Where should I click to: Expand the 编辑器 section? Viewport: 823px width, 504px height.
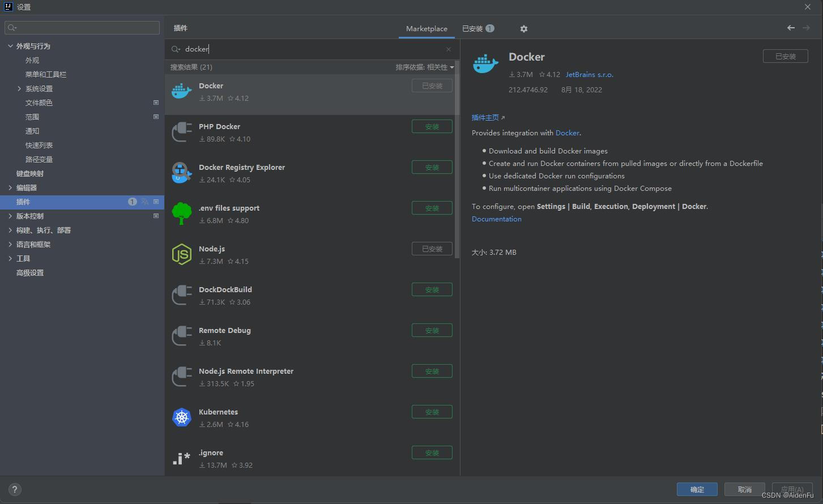coord(10,187)
